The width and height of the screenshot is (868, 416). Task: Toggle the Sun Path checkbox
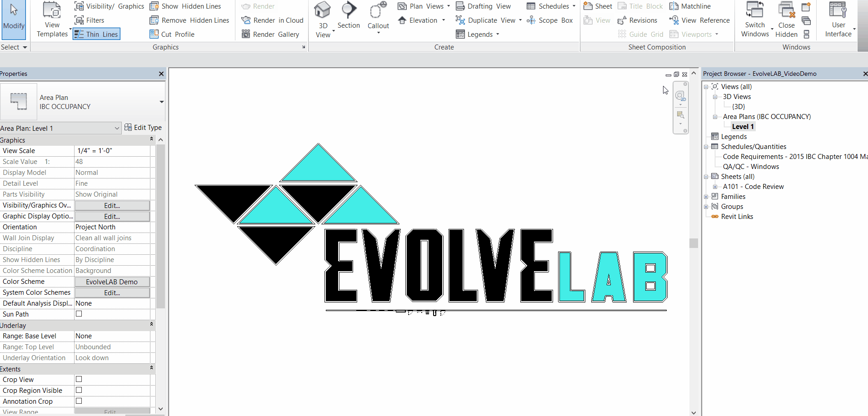[x=79, y=314]
